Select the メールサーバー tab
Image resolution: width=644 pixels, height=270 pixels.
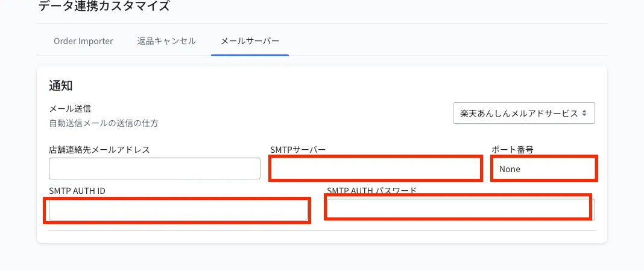tap(250, 41)
